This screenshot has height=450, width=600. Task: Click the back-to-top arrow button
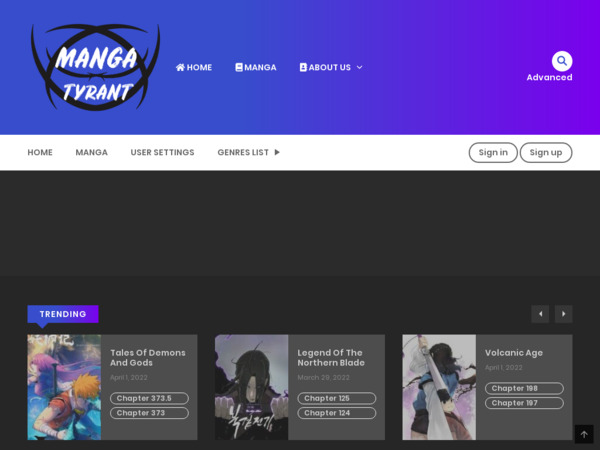(584, 434)
